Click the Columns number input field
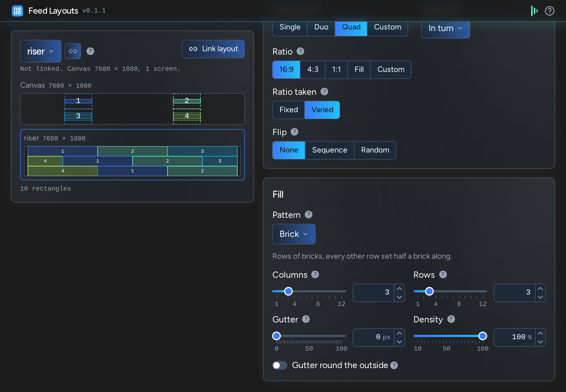 pyautogui.click(x=374, y=293)
